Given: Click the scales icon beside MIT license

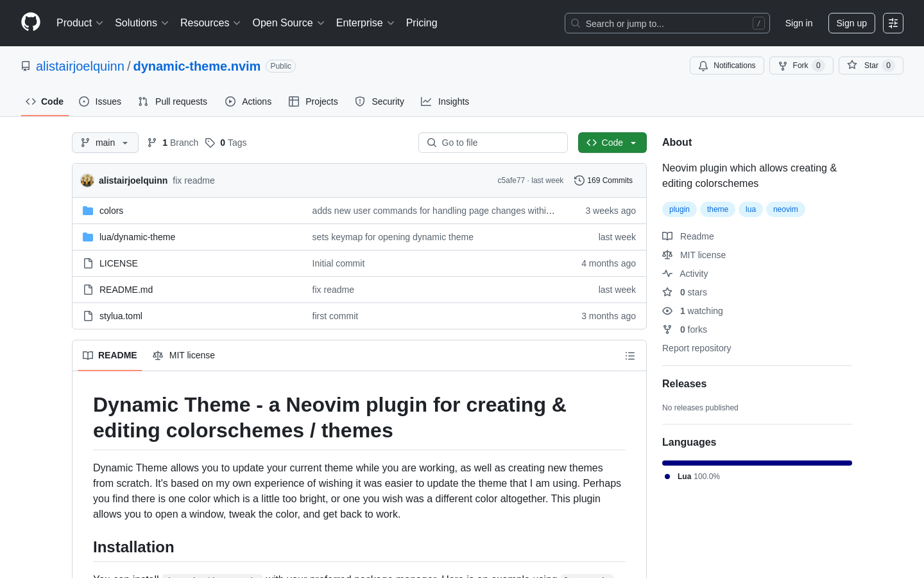Looking at the screenshot, I should tap(667, 255).
